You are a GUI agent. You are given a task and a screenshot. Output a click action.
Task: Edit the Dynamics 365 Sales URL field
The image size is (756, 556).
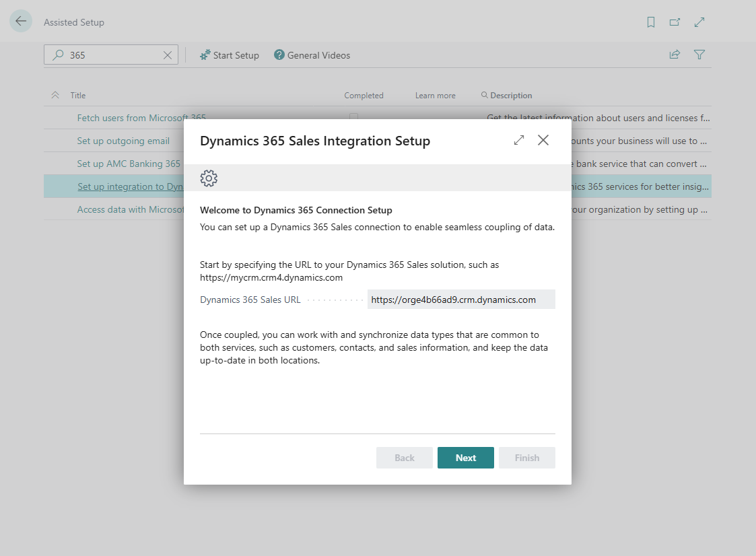coord(460,300)
